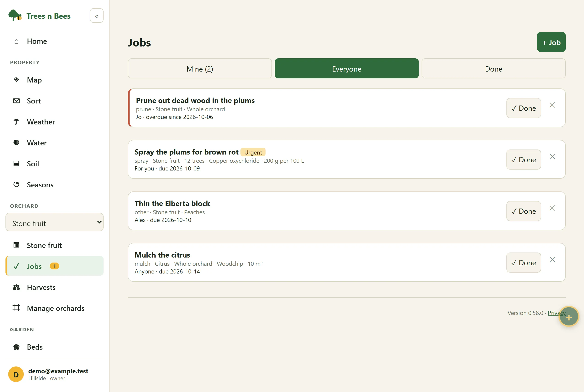Image resolution: width=584 pixels, height=392 pixels.
Task: Open the Seasons page
Action: pyautogui.click(x=55, y=185)
